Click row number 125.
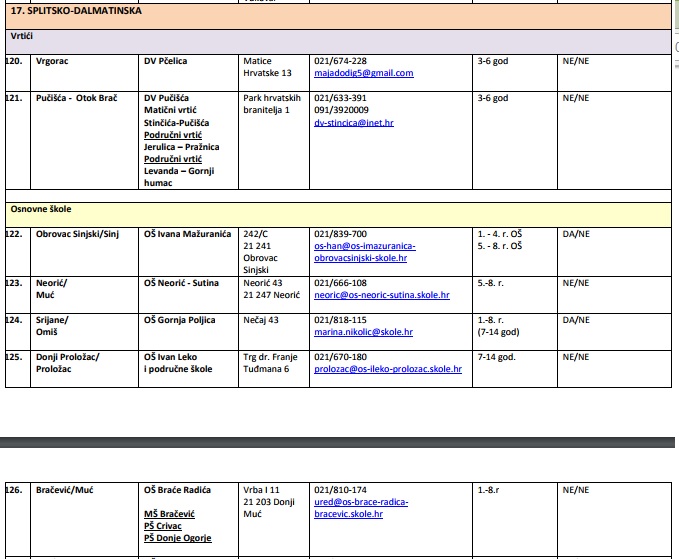Image resolution: width=679 pixels, height=559 pixels. tap(14, 357)
